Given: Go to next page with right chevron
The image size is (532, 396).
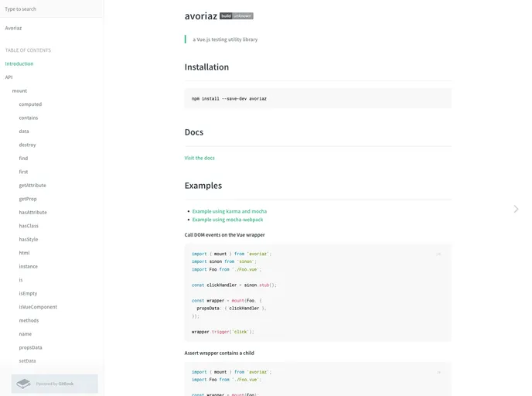Looking at the screenshot, I should pyautogui.click(x=516, y=209).
